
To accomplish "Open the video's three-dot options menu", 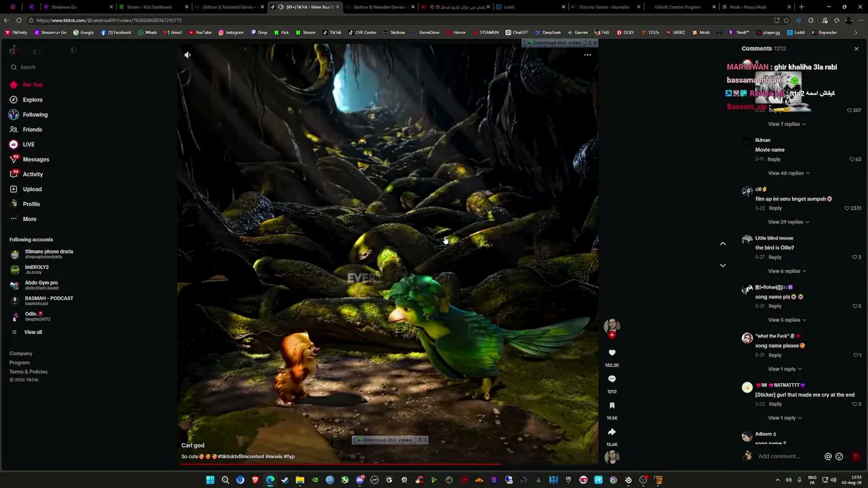I will click(x=587, y=55).
